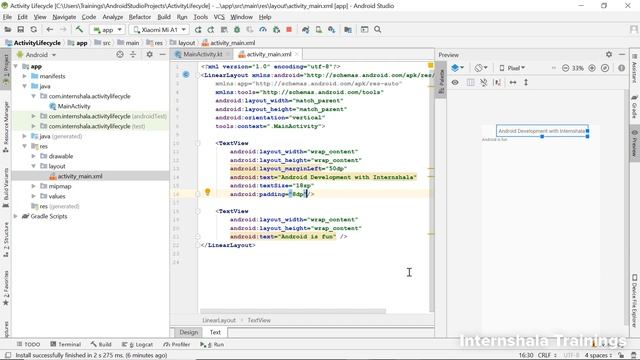
Task: Open the Android project view dropdown
Action: [x=36, y=54]
